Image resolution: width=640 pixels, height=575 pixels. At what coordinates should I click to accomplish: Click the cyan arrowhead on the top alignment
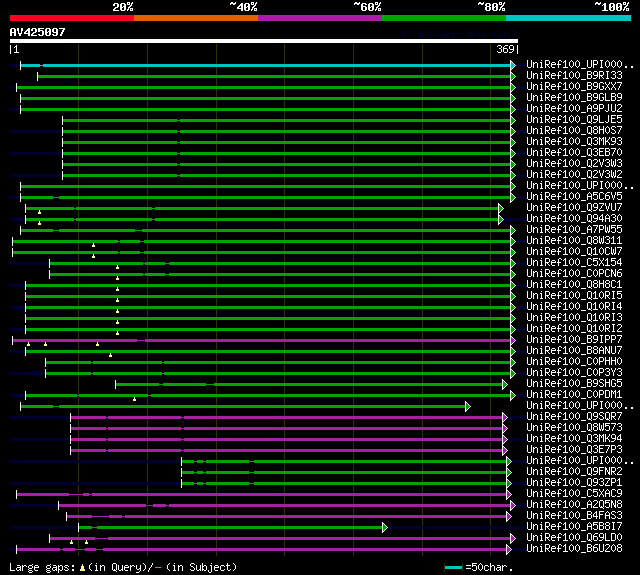pyautogui.click(x=513, y=65)
